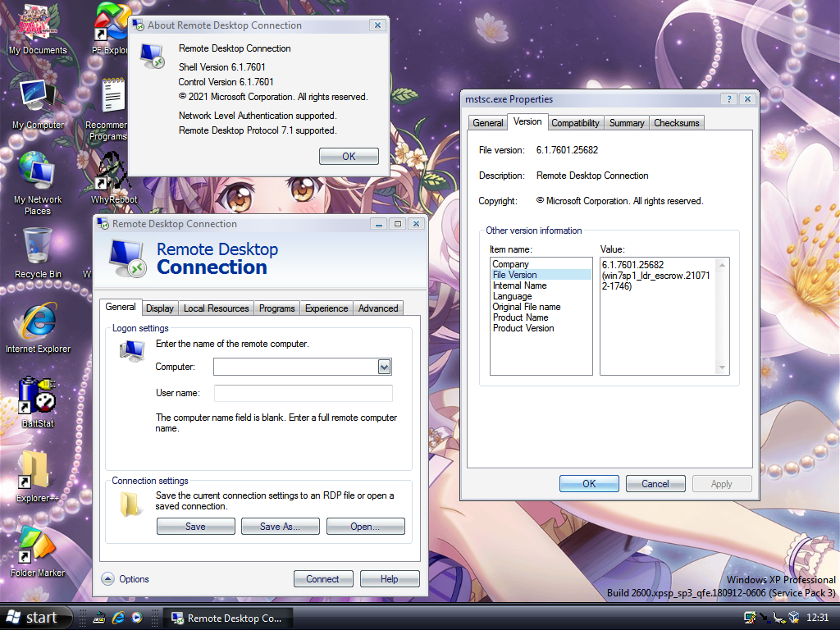Image resolution: width=840 pixels, height=630 pixels.
Task: Select the Folder Marker shortcut icon
Action: pos(38,552)
